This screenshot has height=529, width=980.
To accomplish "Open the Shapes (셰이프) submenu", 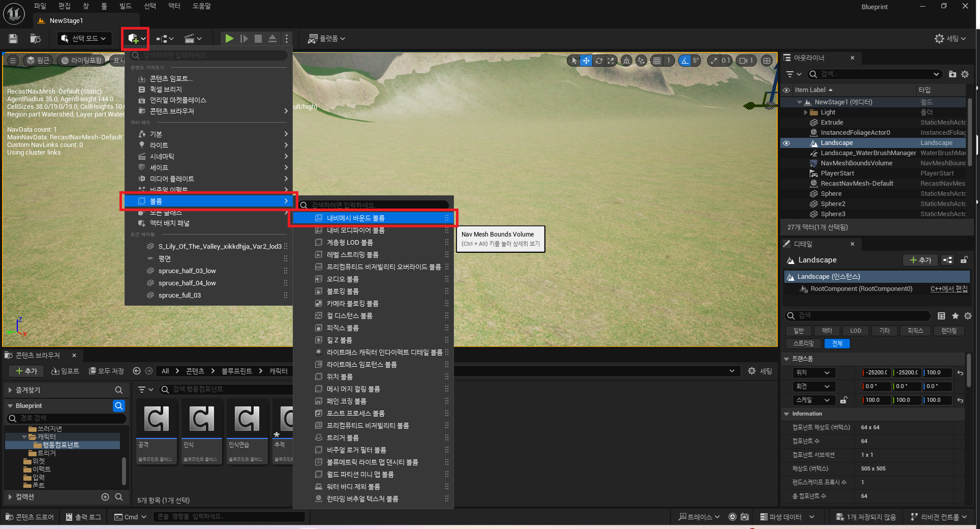I will click(208, 167).
